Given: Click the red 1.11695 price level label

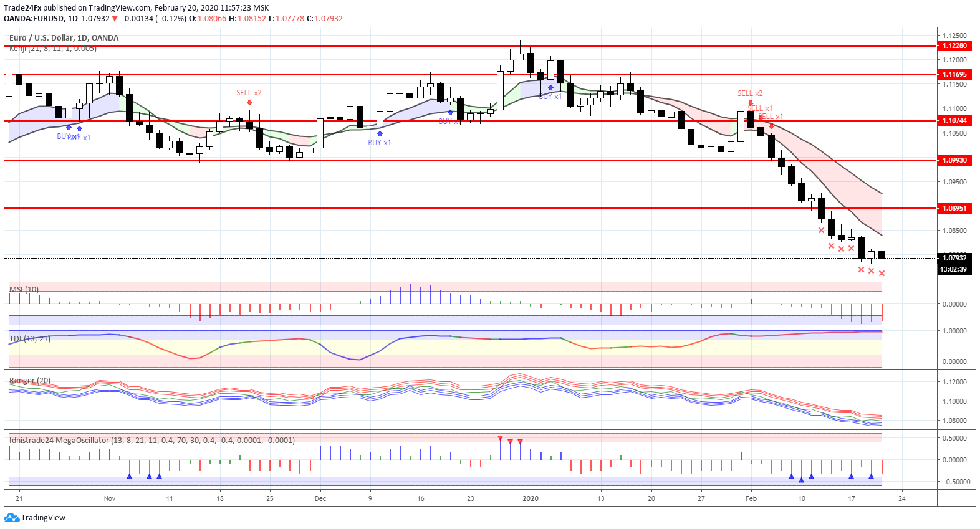Looking at the screenshot, I should click(x=954, y=74).
